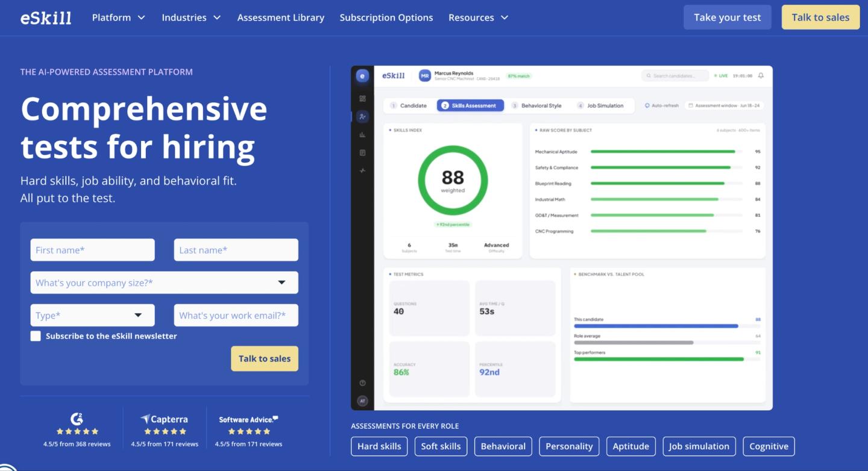
Task: Click the Take your test button
Action: [728, 17]
